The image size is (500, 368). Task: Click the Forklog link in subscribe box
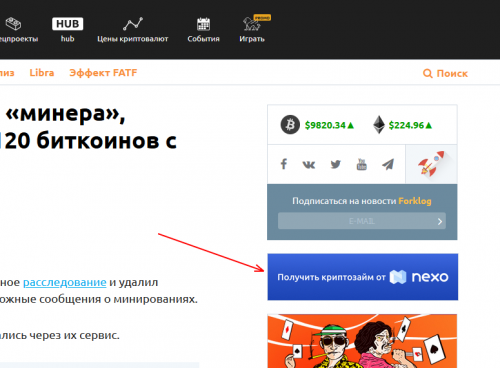[x=415, y=201]
